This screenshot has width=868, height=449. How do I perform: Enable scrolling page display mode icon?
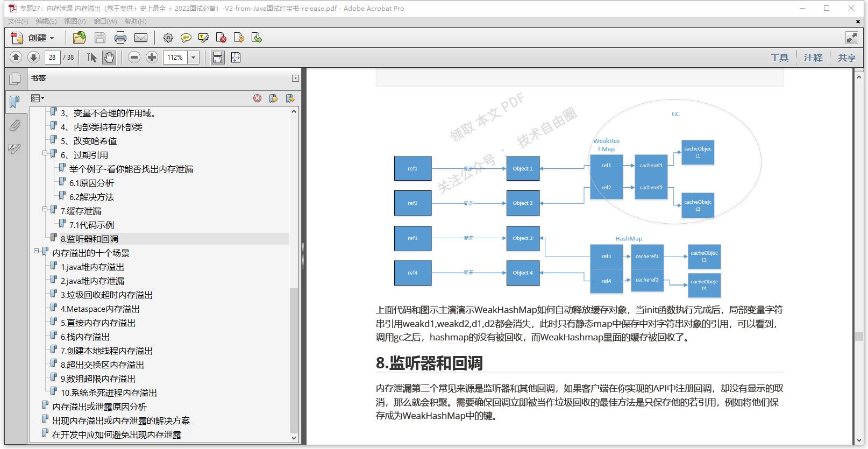(x=218, y=57)
